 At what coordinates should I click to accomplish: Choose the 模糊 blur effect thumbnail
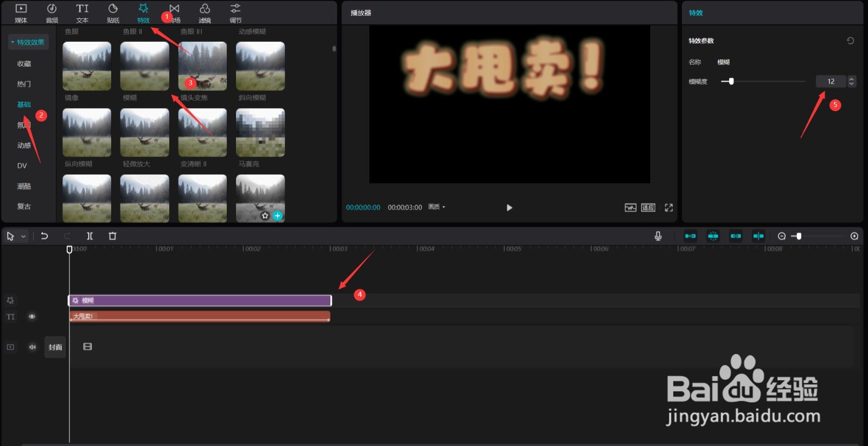pos(145,66)
